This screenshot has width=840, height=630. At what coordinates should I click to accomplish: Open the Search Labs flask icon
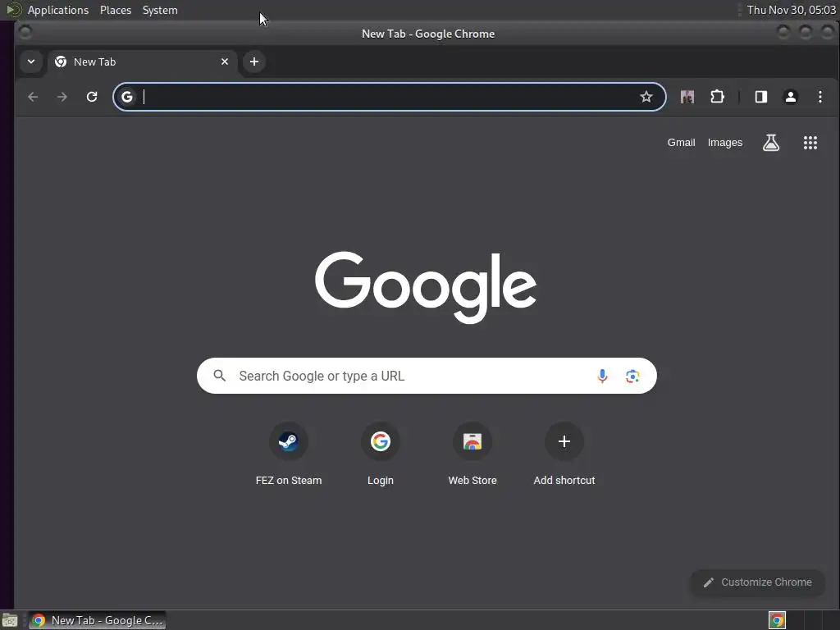tap(771, 143)
